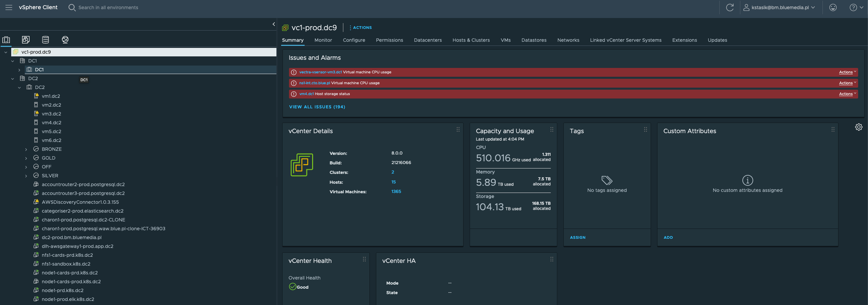This screenshot has height=305, width=868.
Task: Collapse the left navigation panel
Action: click(274, 24)
